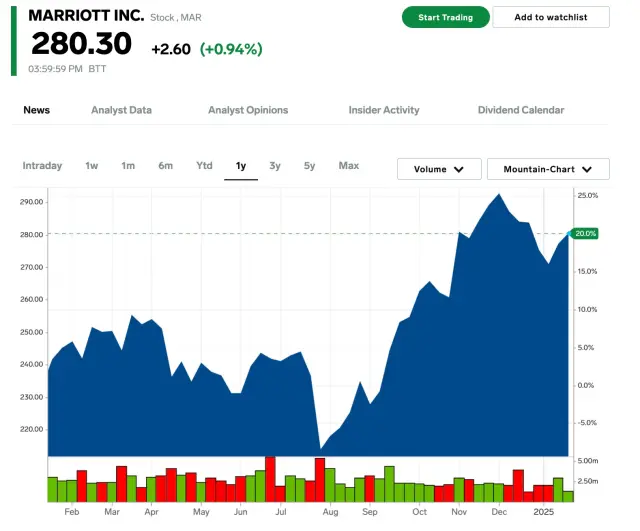Select the Intraday time range

[42, 166]
